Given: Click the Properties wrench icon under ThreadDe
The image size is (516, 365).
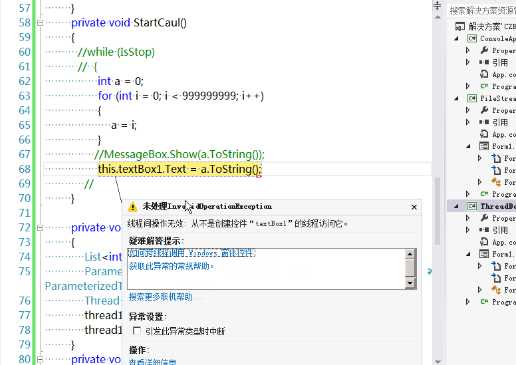Looking at the screenshot, I should click(x=484, y=218).
